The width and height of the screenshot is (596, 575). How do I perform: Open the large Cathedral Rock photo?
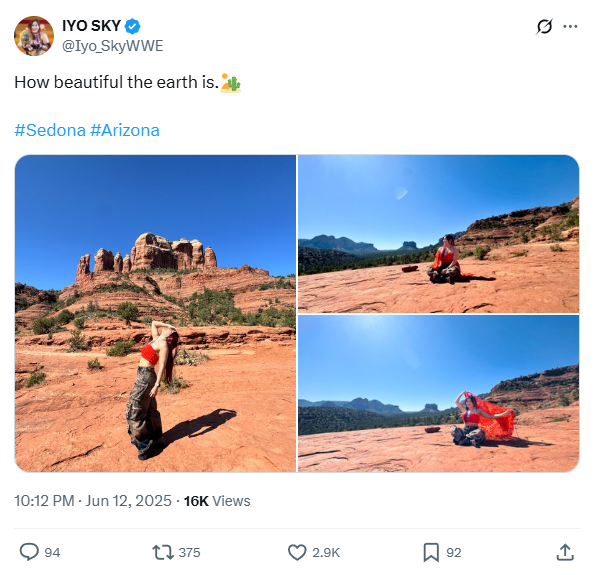(155, 314)
